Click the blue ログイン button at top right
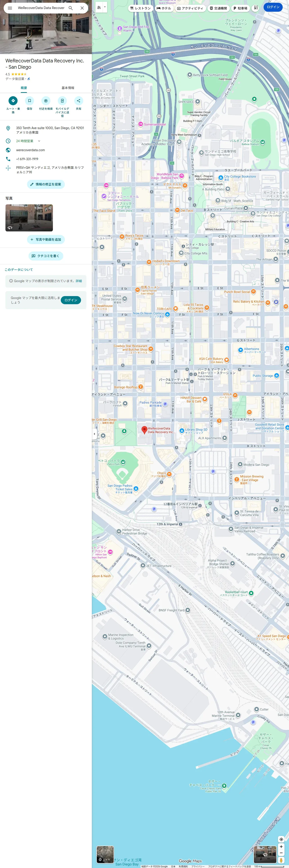This screenshot has height=868, width=289. pyautogui.click(x=273, y=7)
